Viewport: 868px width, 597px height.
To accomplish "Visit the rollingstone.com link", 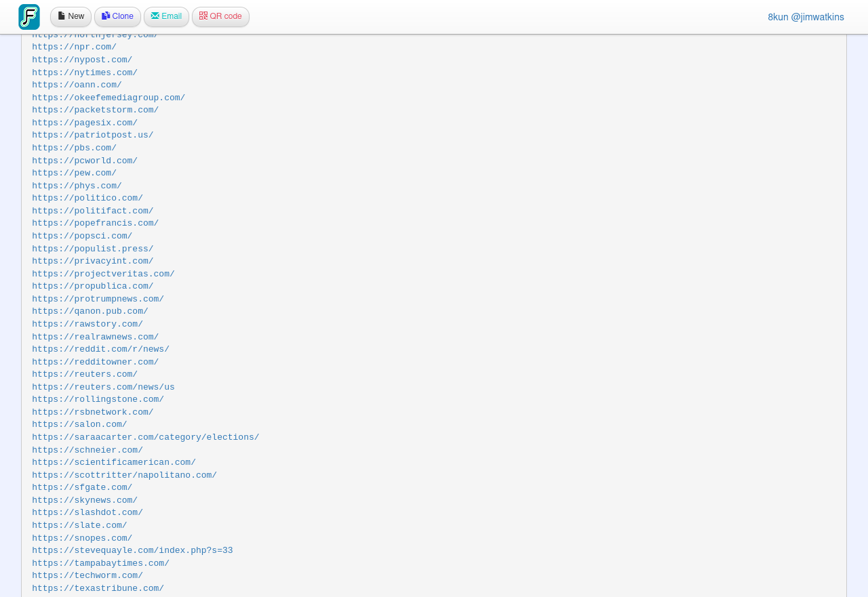I will (98, 400).
